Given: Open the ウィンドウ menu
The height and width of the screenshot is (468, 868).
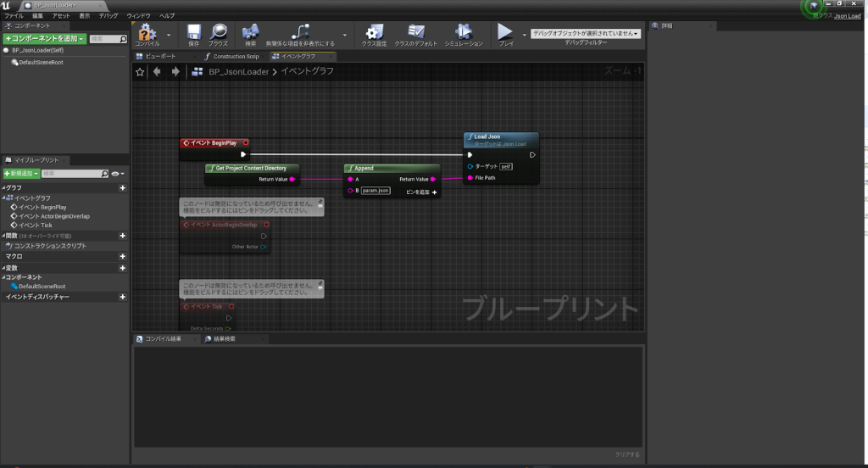Looking at the screenshot, I should pyautogui.click(x=138, y=16).
